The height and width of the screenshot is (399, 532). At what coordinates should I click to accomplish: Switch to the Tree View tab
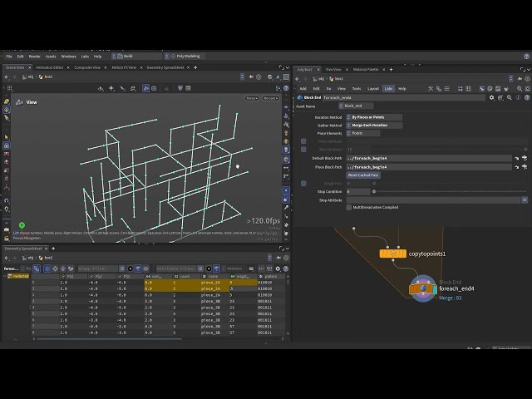pos(333,70)
